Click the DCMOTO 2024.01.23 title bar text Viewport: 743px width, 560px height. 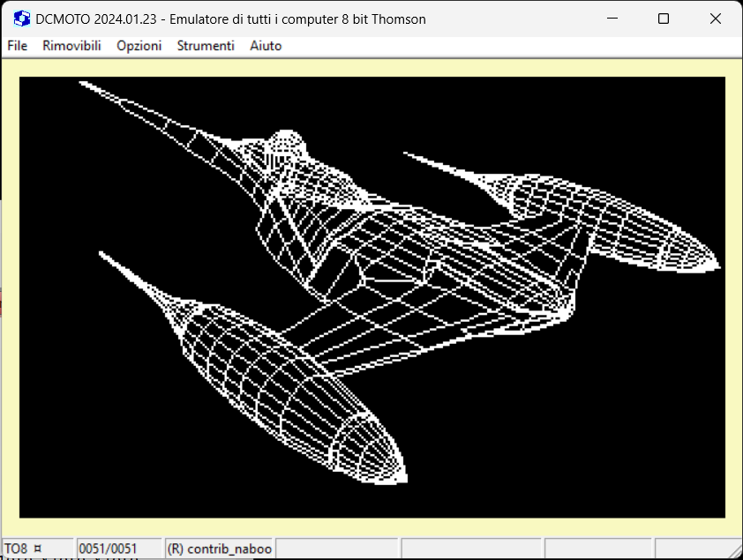tap(231, 19)
